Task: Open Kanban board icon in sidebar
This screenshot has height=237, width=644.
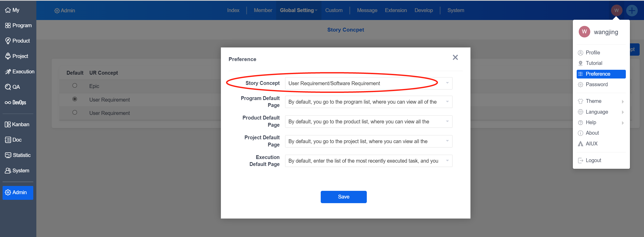Action: [x=8, y=125]
